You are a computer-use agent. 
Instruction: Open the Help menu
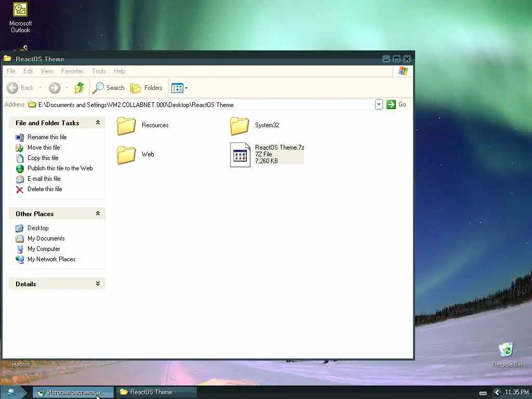click(x=119, y=71)
